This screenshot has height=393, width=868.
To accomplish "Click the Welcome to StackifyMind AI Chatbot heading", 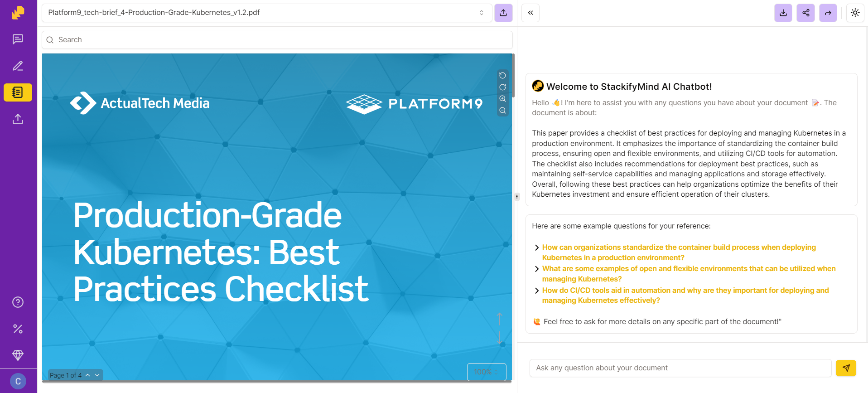I will pyautogui.click(x=629, y=87).
